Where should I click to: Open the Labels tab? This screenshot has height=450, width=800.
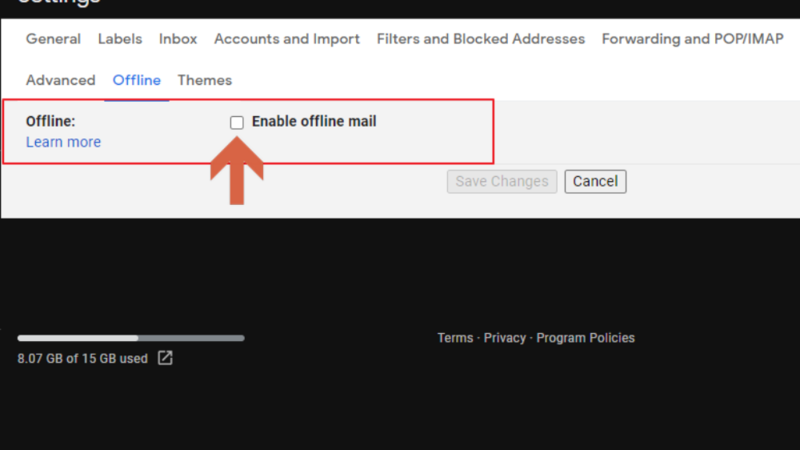coord(120,39)
